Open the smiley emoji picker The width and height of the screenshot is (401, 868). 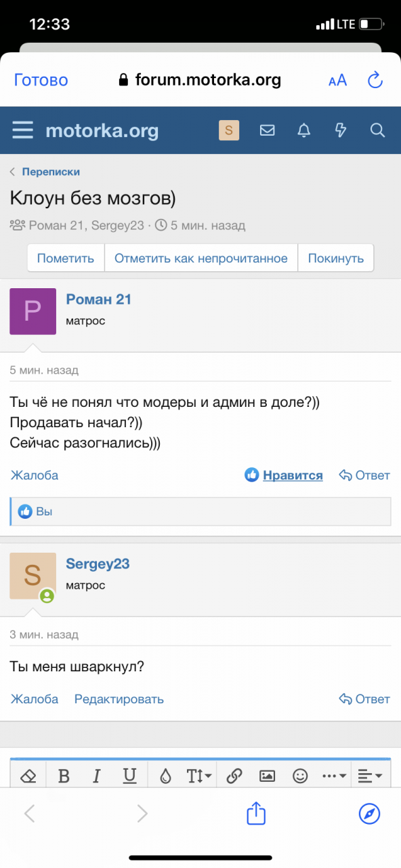point(300,776)
